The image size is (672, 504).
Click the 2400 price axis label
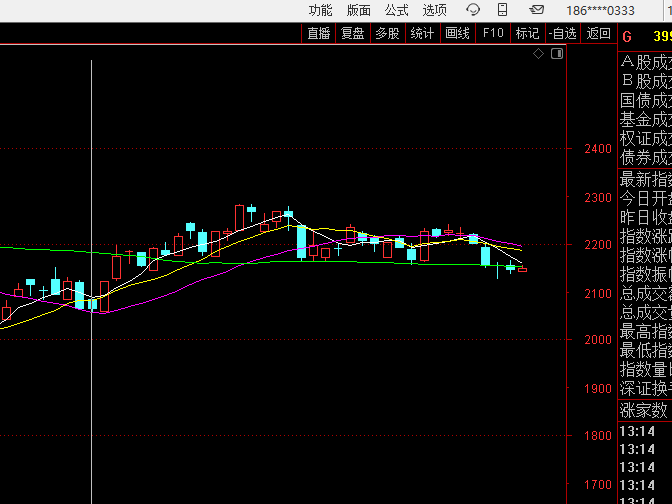[x=598, y=149]
